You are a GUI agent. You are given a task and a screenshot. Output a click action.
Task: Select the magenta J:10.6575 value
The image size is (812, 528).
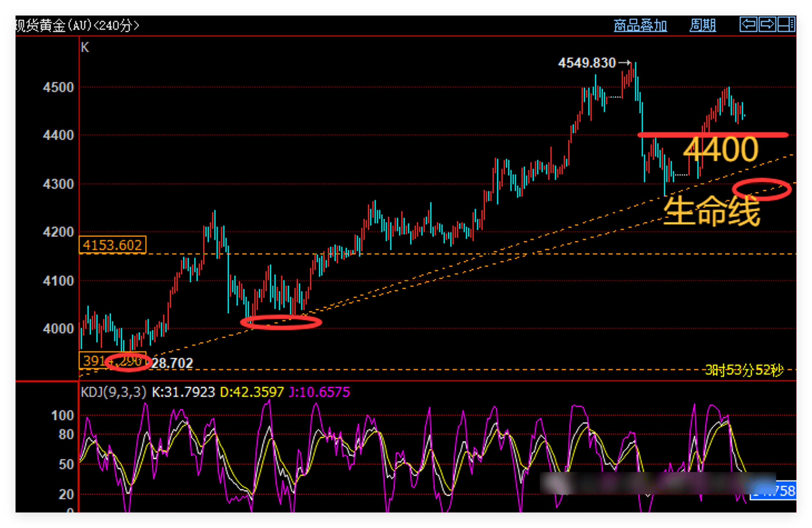click(x=319, y=392)
